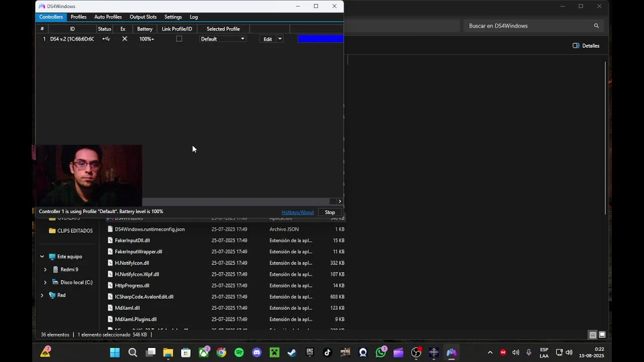Click the microphone icon in system tray
This screenshot has height=362, width=644.
coord(529,352)
